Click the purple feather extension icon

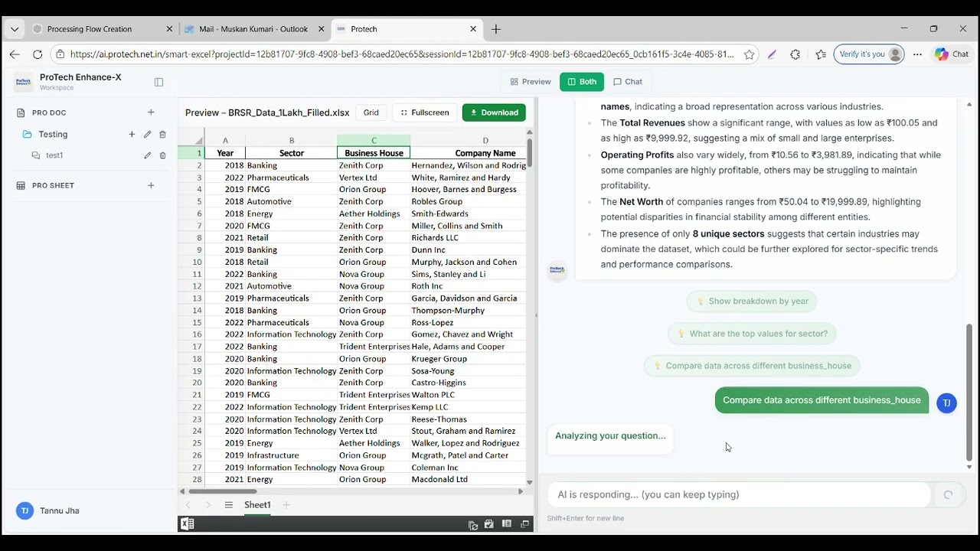tap(772, 54)
